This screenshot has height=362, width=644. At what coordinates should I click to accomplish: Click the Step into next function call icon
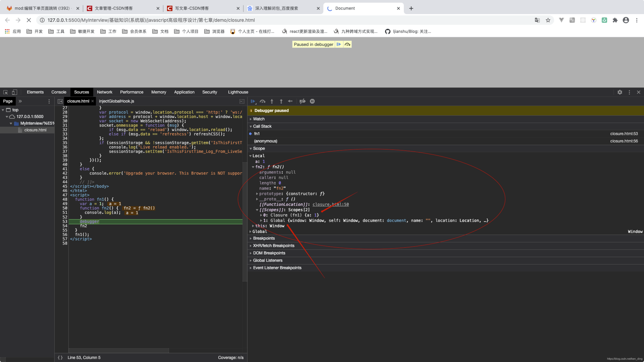272,101
